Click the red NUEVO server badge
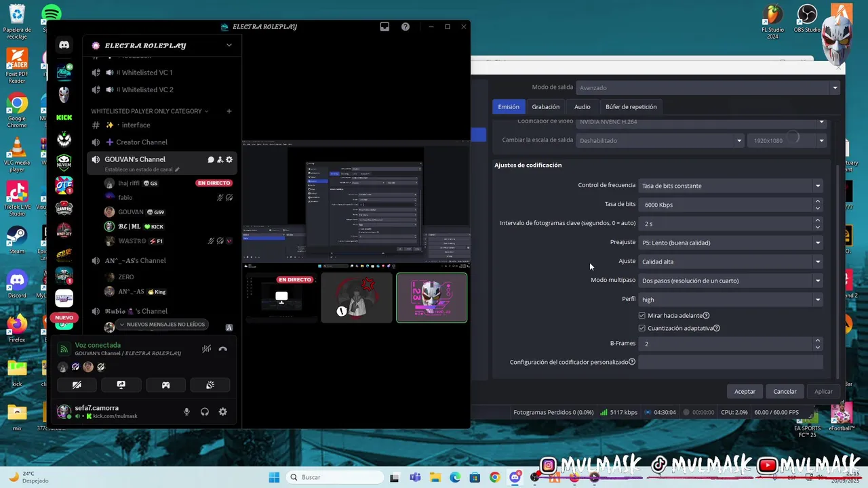 coord(64,318)
